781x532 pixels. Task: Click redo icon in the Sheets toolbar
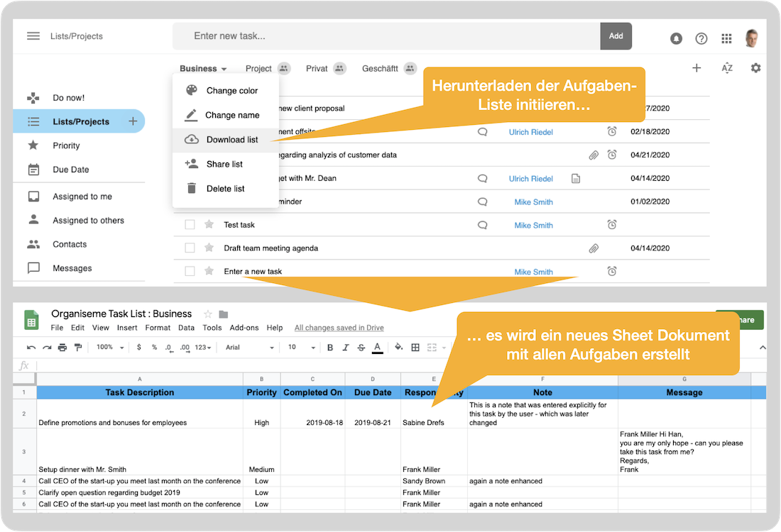(x=47, y=348)
